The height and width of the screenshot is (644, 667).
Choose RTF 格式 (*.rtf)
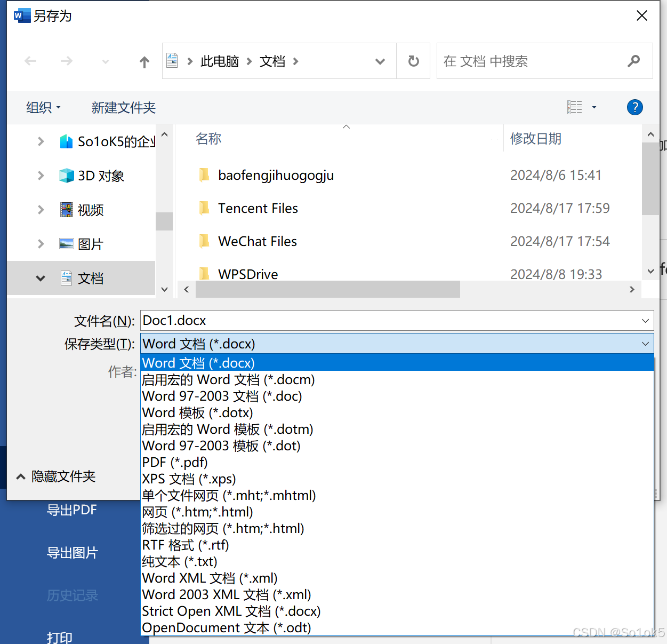pos(397,545)
